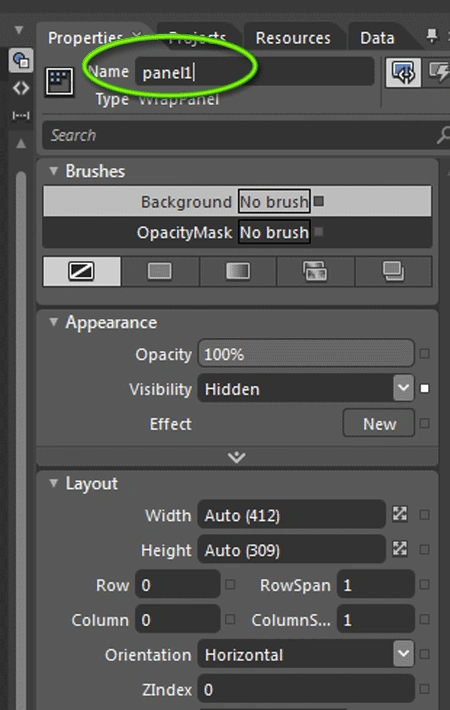Click the down arrow at sidebar top
The image size is (450, 710).
pos(19,30)
